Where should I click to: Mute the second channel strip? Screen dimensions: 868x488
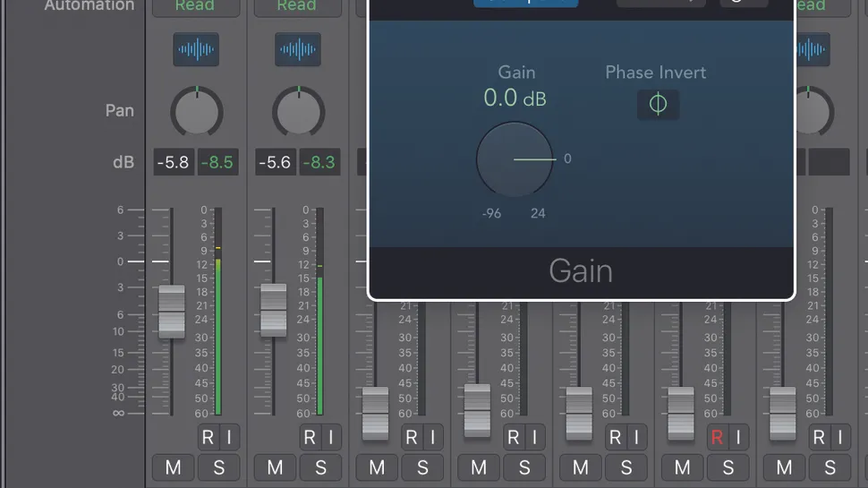(x=275, y=467)
